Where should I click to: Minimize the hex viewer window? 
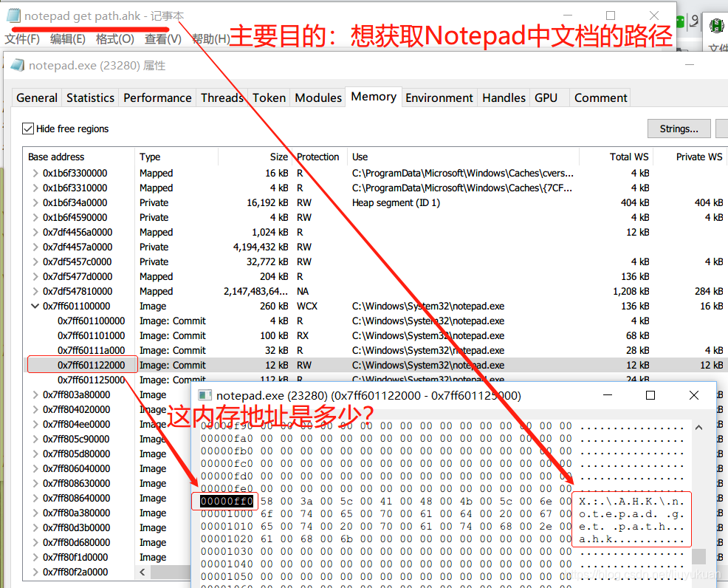608,395
